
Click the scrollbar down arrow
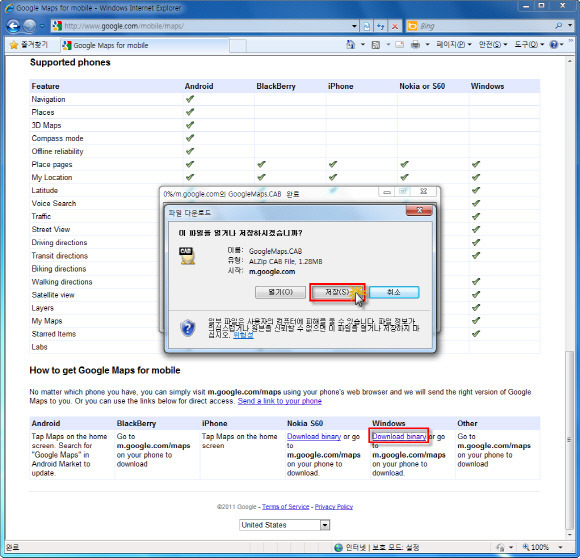pos(569,535)
